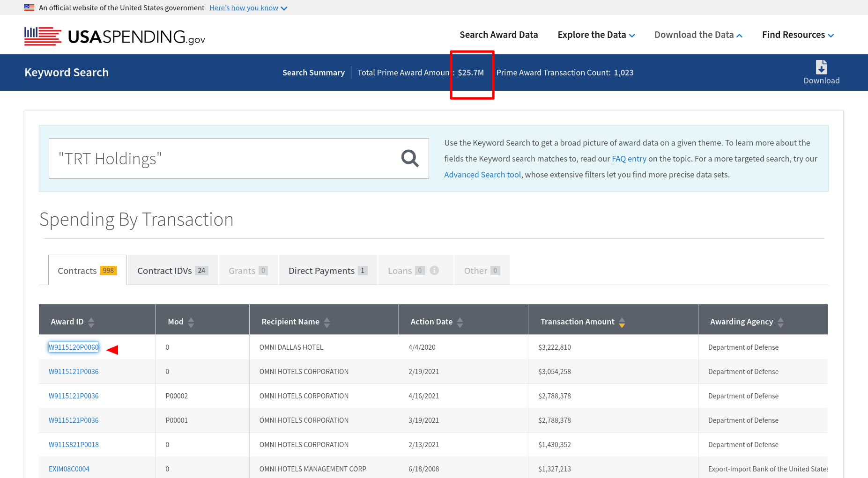Sort by Awarding Agency arrows
Viewport: 868px width, 478px height.
pyautogui.click(x=780, y=322)
